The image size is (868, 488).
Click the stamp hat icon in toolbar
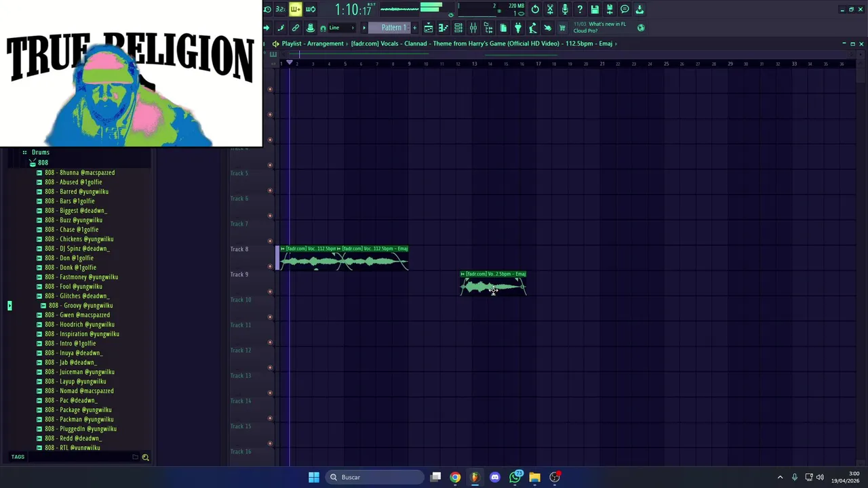coord(311,28)
